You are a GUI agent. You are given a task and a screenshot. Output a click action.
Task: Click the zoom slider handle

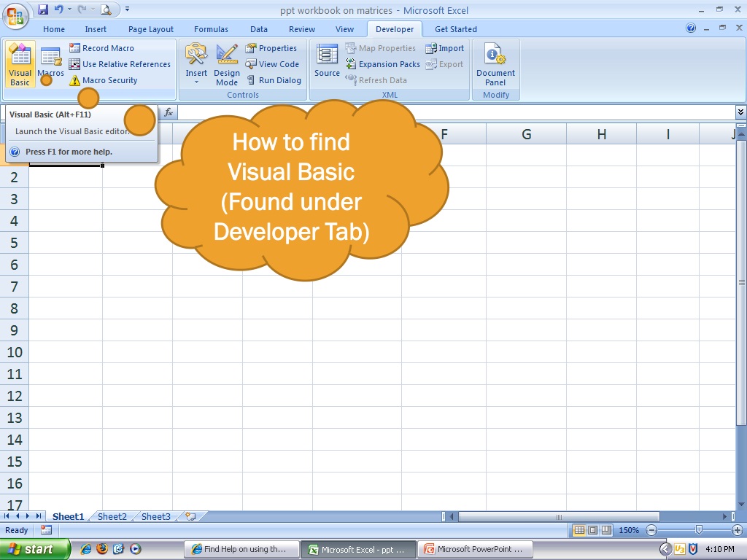[x=699, y=530]
